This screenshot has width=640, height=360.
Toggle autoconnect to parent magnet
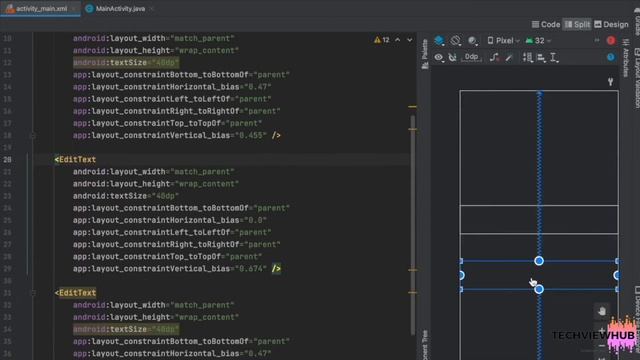click(452, 58)
